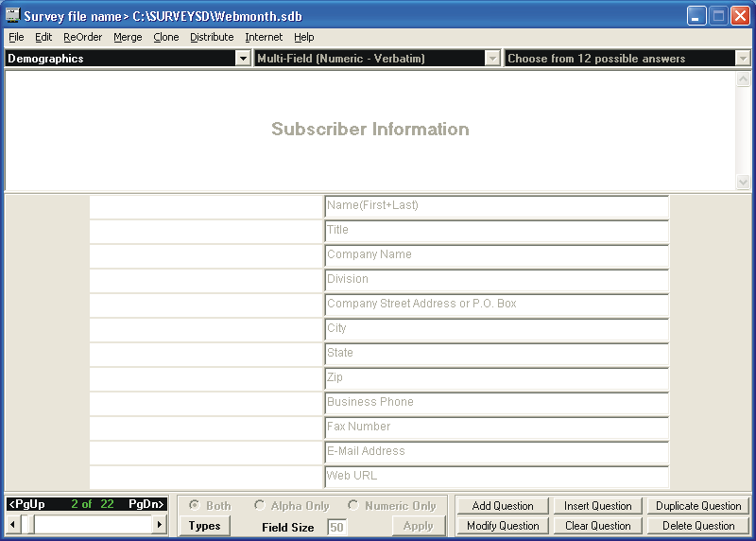Minimize the survey window

(696, 16)
